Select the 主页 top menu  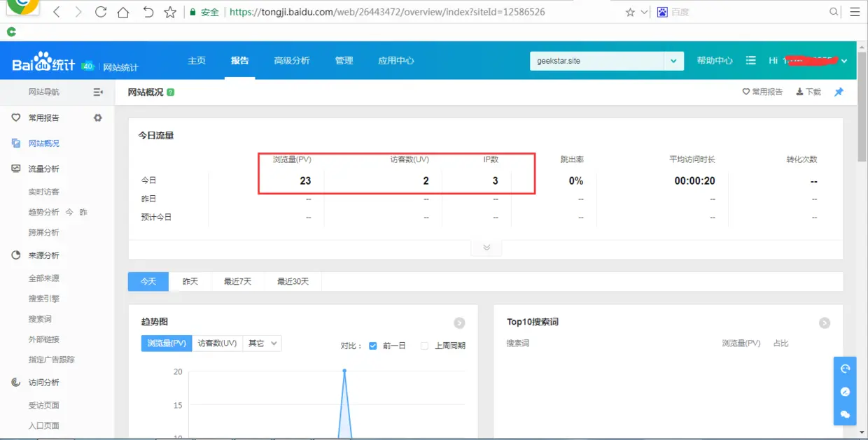pyautogui.click(x=197, y=61)
